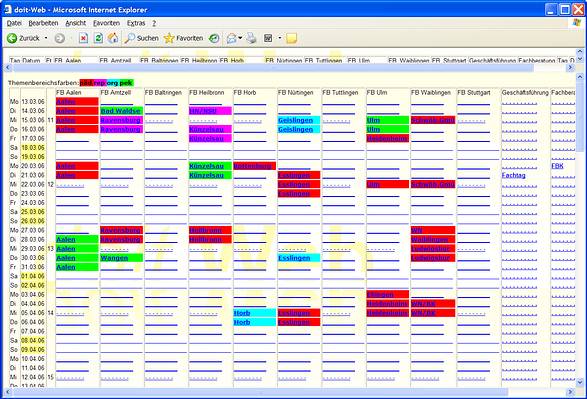Open the FBK link in Fachberatung column
Screen dimensions: 587x399
(x=557, y=166)
